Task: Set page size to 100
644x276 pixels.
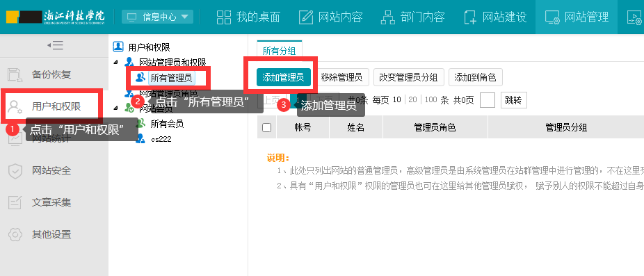Action: [x=430, y=100]
